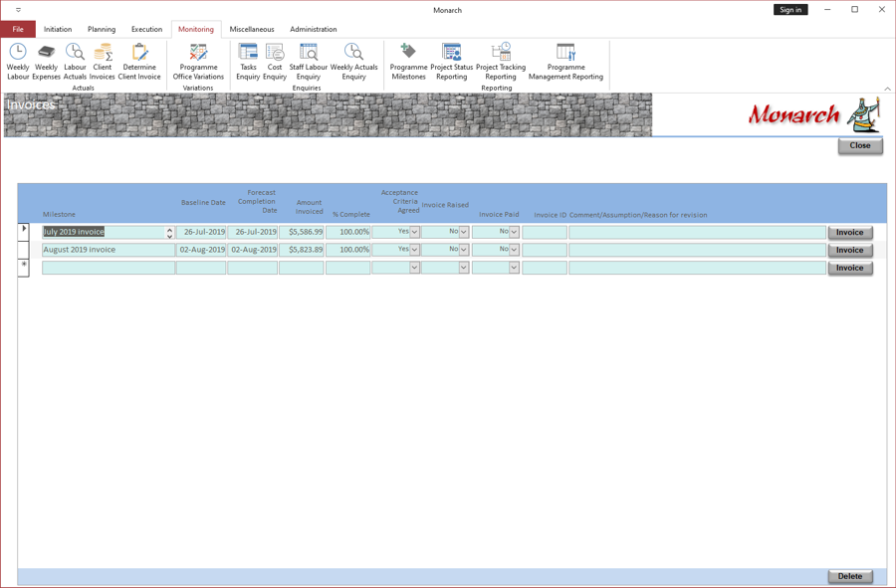Select the Monitoring tab
896x588 pixels.
point(196,29)
